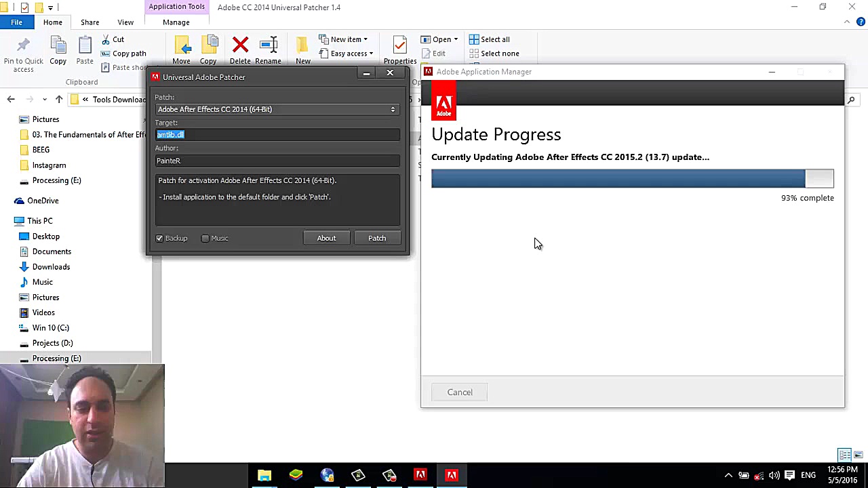Expand the Easy access dropdown
The image size is (868, 488).
coord(372,54)
